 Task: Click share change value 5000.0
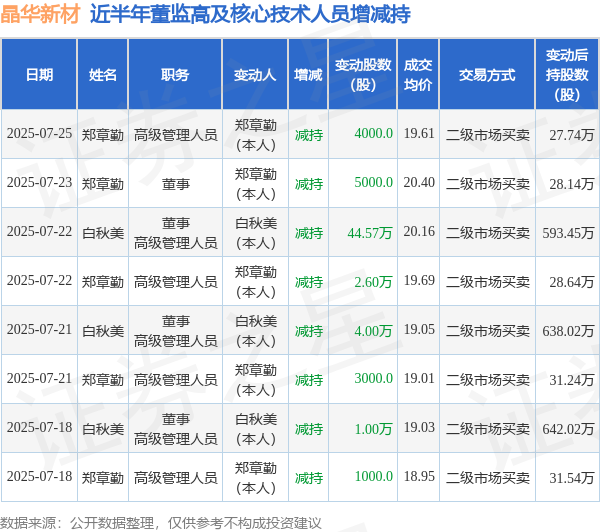click(x=373, y=183)
